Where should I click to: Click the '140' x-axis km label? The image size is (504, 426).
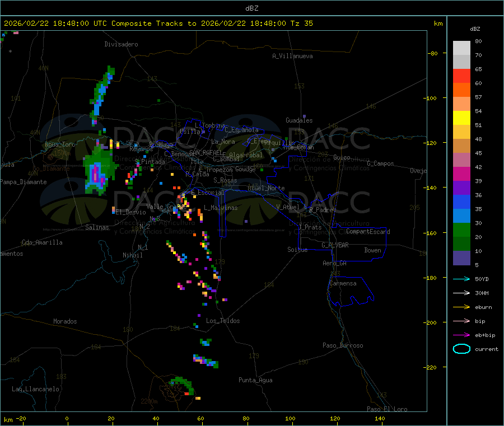[380, 418]
